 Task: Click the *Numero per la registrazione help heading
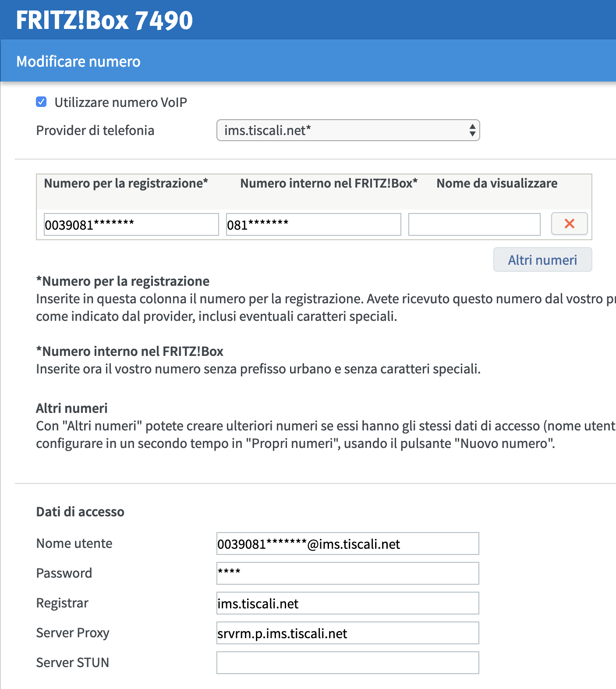[123, 281]
